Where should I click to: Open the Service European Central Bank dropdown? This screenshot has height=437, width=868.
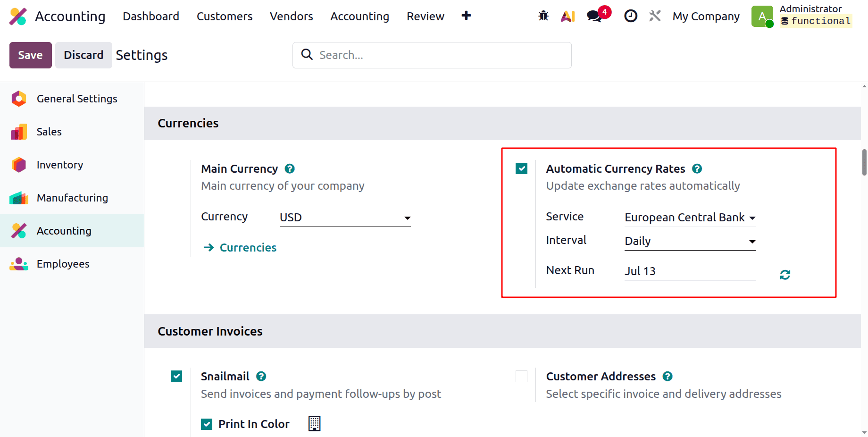click(x=690, y=218)
